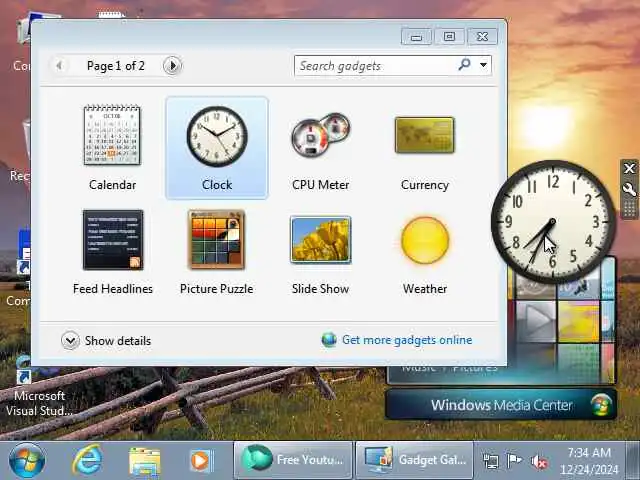Click the search magnifier icon

click(x=464, y=64)
